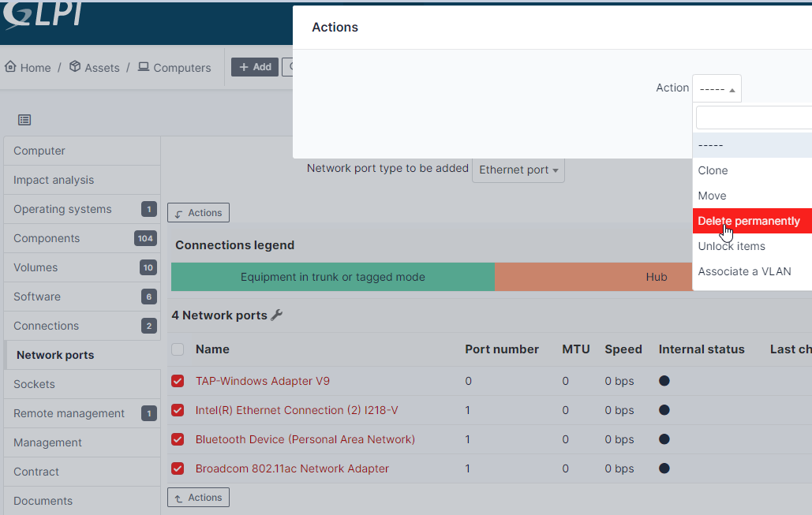Click the green trunk mode legend swatch
The width and height of the screenshot is (812, 515).
tap(332, 277)
